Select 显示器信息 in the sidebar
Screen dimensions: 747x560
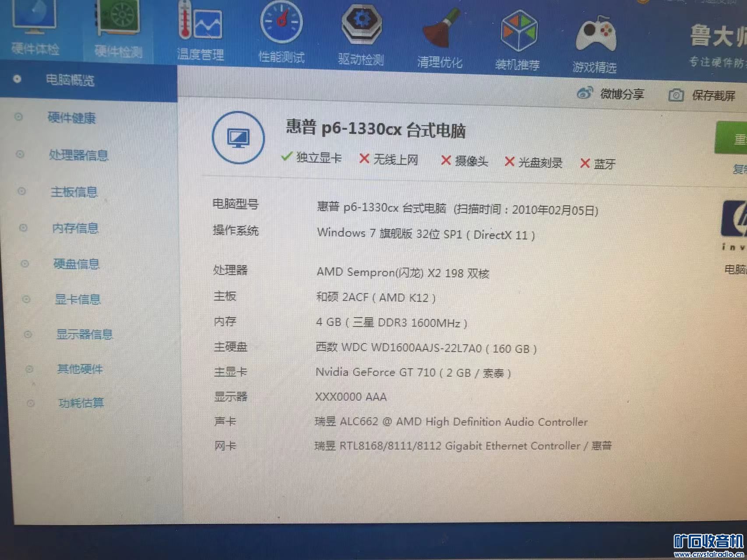click(x=85, y=335)
